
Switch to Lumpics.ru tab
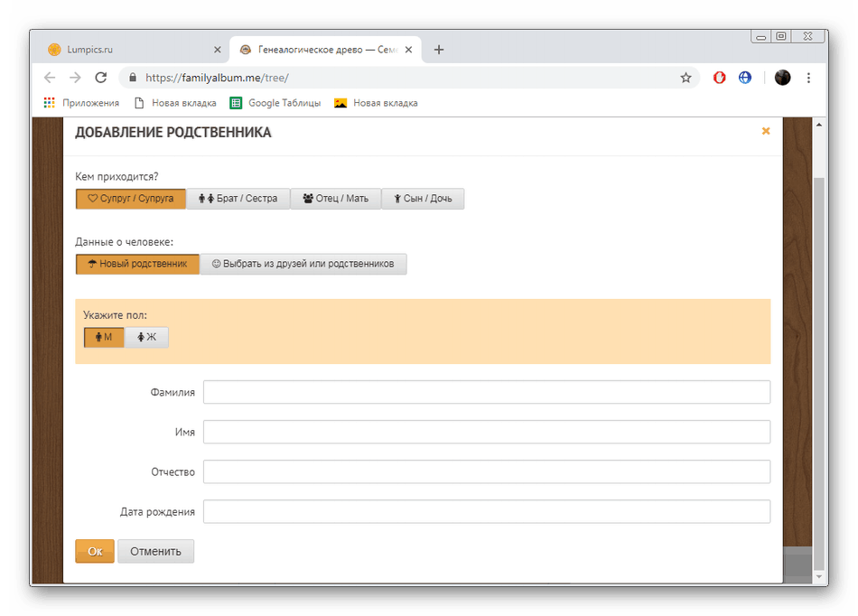pyautogui.click(x=130, y=50)
